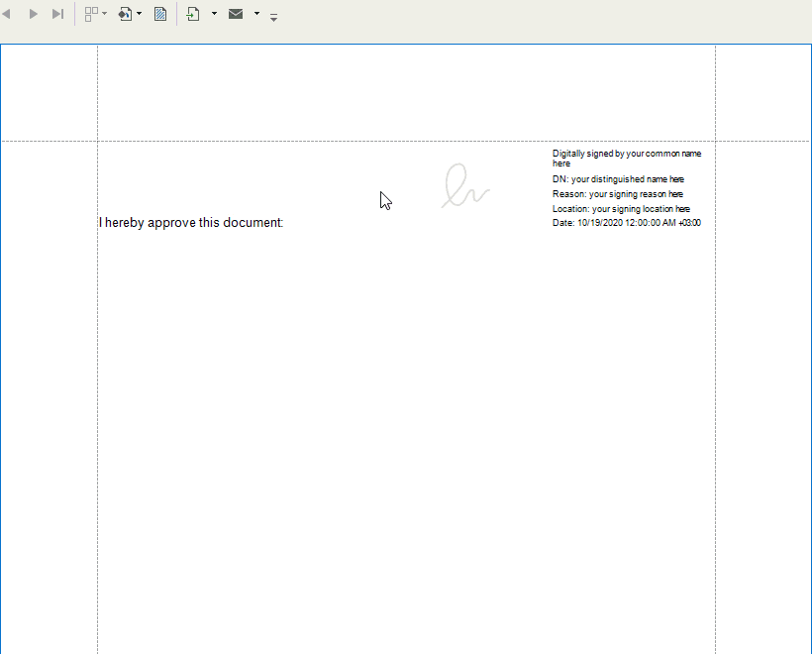Select the multiple pages view icon
Image resolution: width=812 pixels, height=654 pixels.
coord(91,13)
